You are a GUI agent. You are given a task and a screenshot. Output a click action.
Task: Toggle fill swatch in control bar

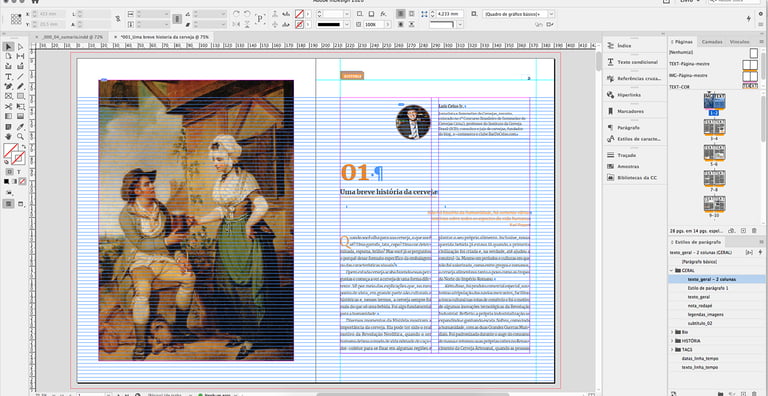(298, 14)
